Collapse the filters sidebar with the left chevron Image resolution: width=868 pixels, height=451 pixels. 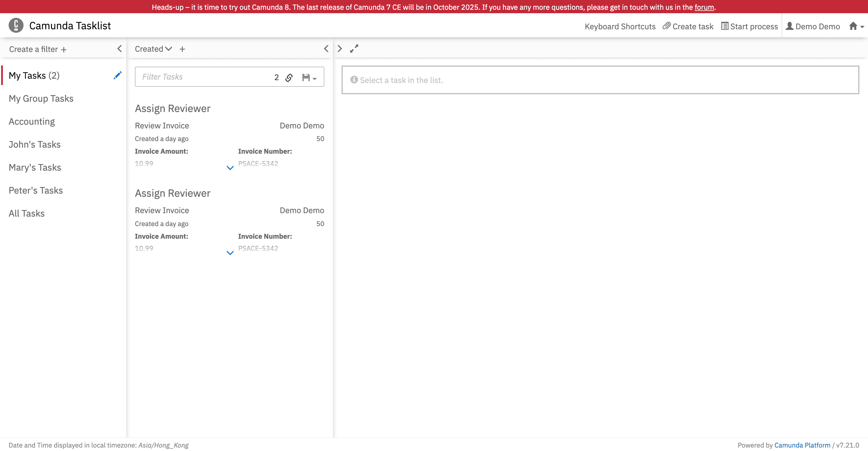[x=120, y=49]
